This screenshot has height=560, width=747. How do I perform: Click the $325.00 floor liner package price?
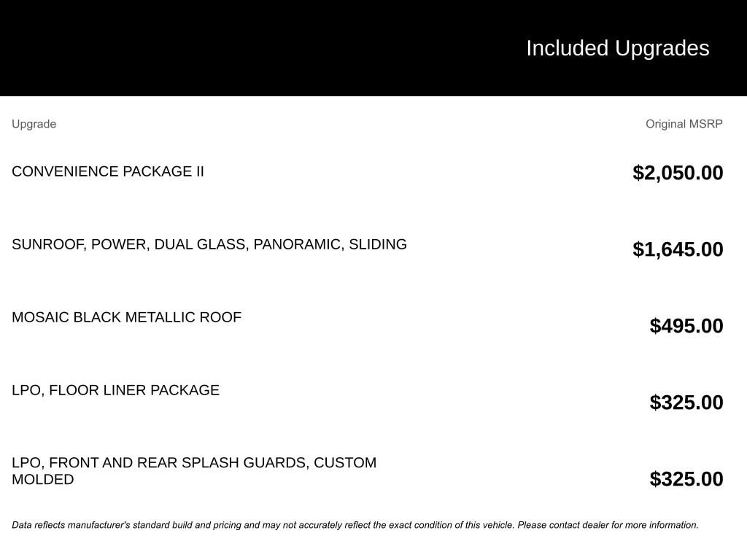[x=686, y=402]
